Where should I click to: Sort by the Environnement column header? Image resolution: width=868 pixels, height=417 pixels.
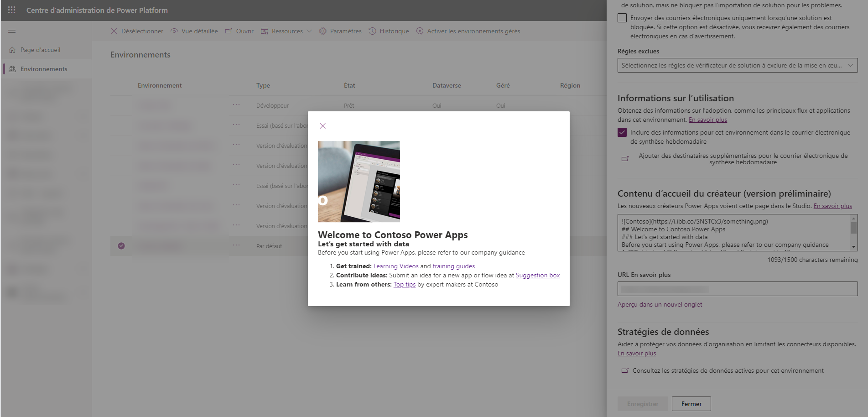(160, 85)
